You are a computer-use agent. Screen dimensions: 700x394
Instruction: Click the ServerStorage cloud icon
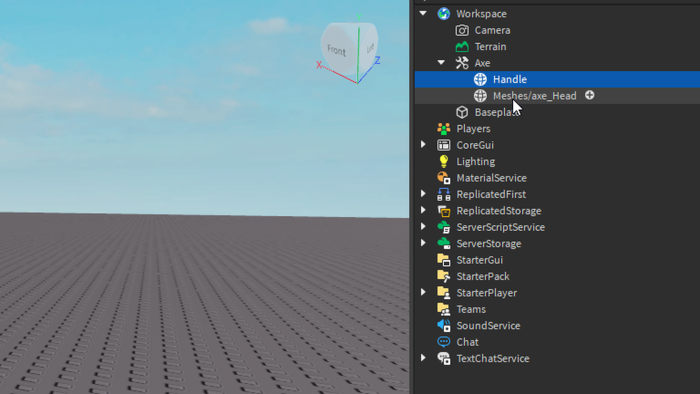[443, 243]
